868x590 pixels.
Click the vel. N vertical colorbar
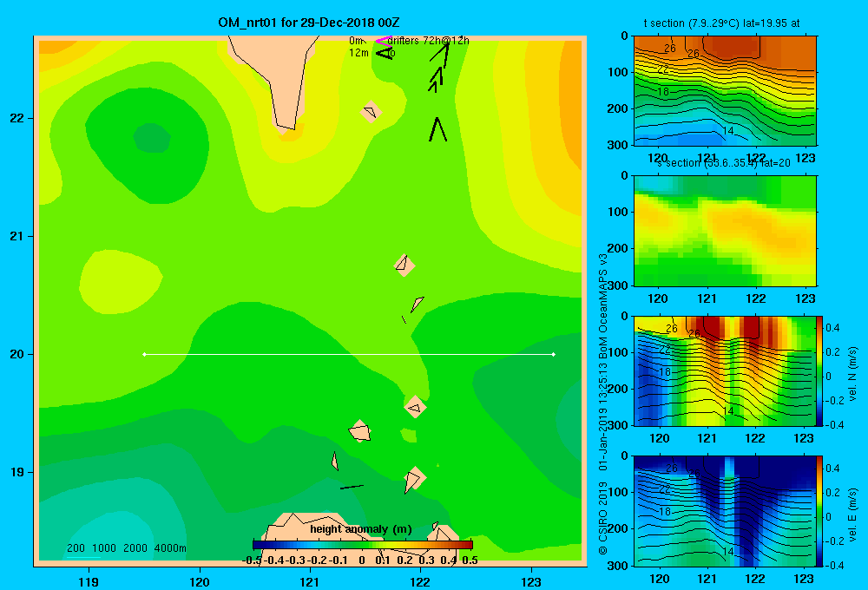pyautogui.click(x=819, y=370)
